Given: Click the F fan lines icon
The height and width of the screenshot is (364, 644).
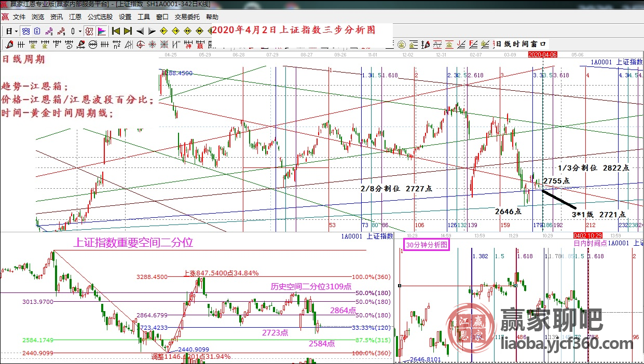Looking at the screenshot, I should point(473,44).
